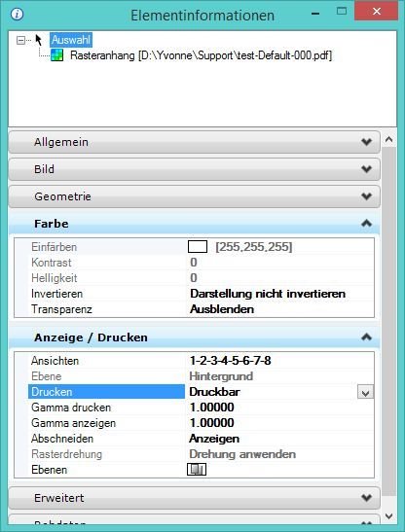The width and height of the screenshot is (405, 532).
Task: Collapse the Auswahl tree node
Action: 20,41
